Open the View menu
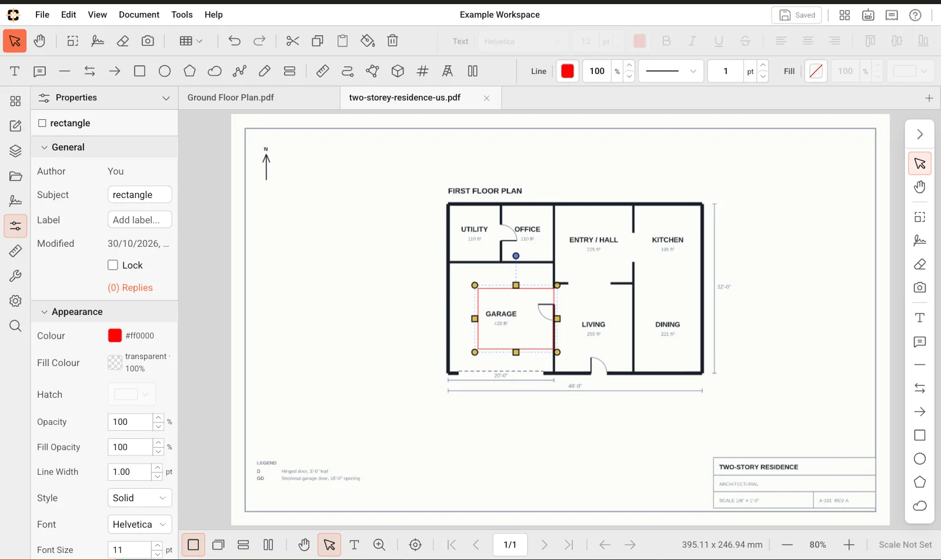The height and width of the screenshot is (560, 941). click(x=98, y=15)
